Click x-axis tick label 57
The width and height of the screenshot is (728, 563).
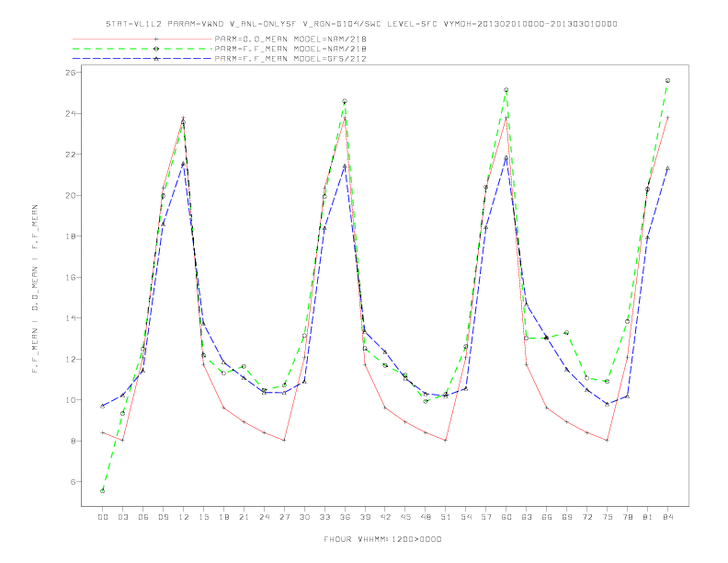point(486,517)
